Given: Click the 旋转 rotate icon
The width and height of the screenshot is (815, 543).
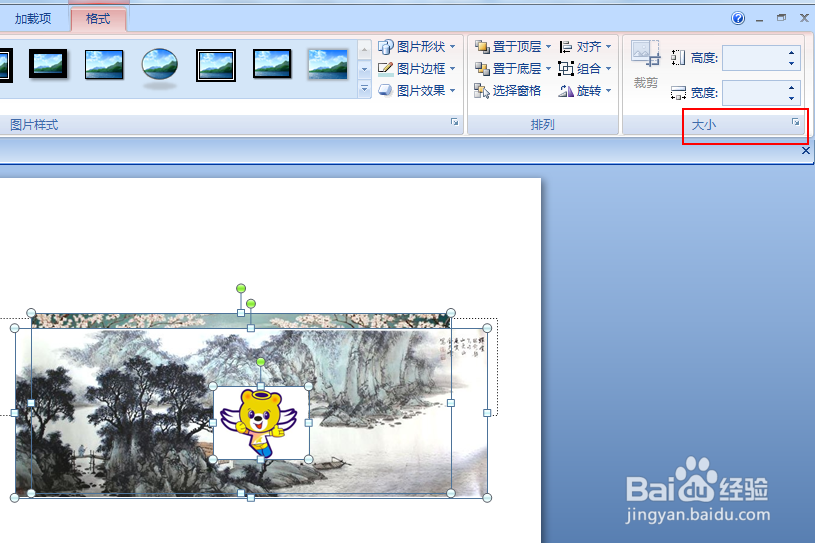Looking at the screenshot, I should click(x=566, y=91).
